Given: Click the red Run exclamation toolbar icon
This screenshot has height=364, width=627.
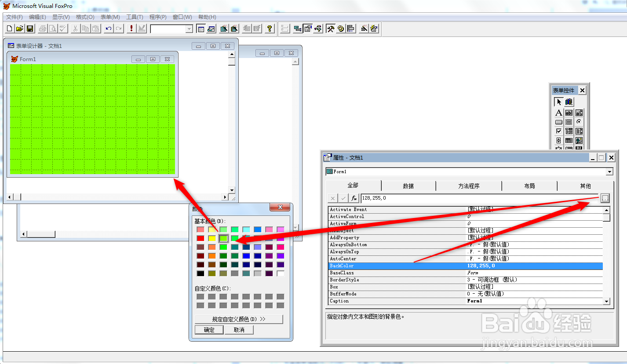Looking at the screenshot, I should (131, 29).
